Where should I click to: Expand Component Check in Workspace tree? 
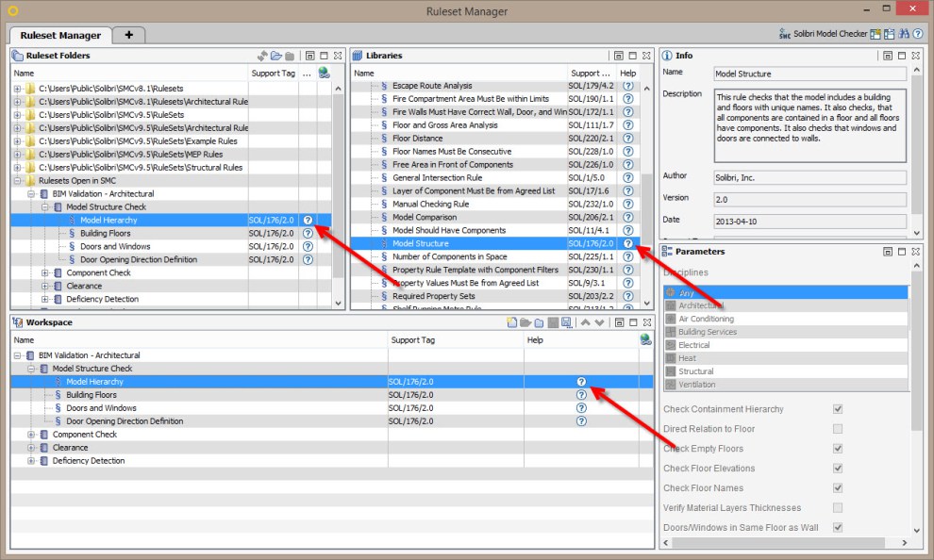coord(32,435)
